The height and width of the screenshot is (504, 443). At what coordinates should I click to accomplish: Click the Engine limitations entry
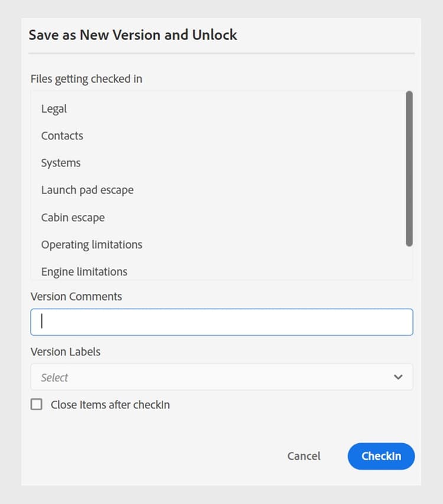[84, 272]
